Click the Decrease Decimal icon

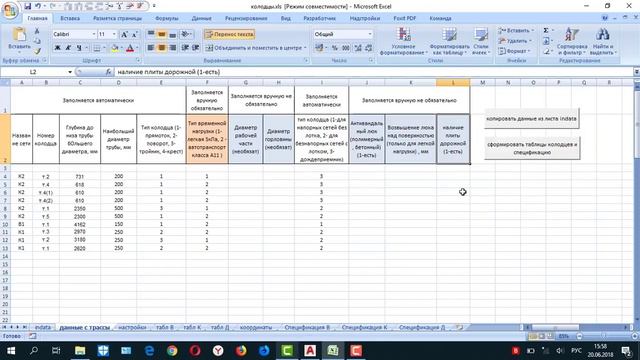[x=369, y=48]
